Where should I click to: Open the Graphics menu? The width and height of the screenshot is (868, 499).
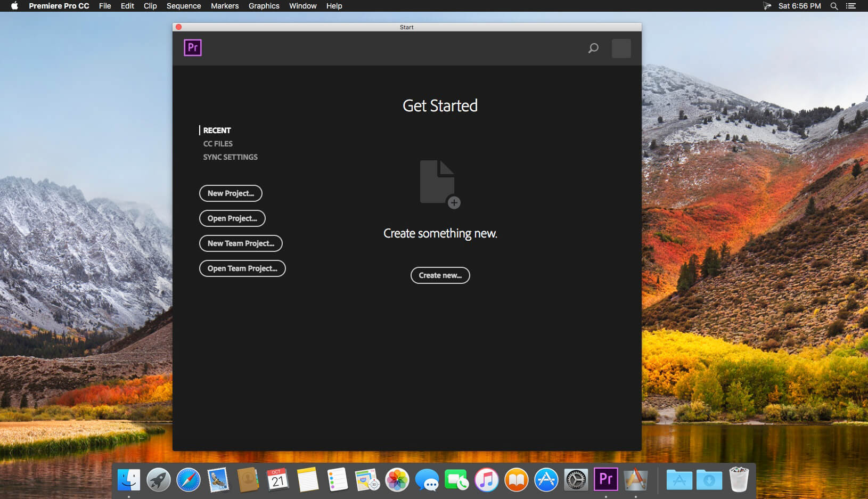pyautogui.click(x=264, y=6)
